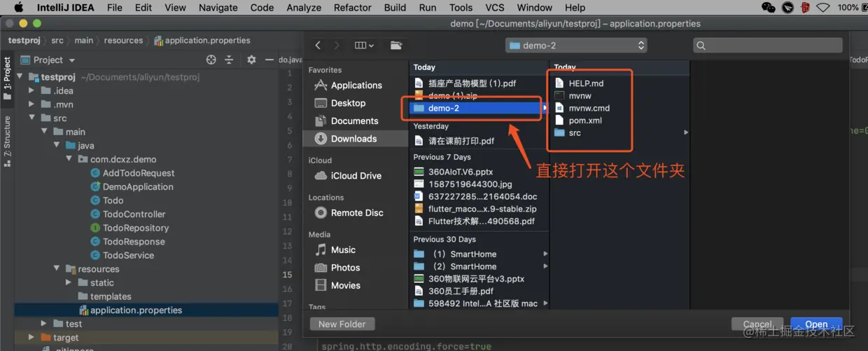Click the New Folder button
Screen dimensions: 868x351
[342, 324]
